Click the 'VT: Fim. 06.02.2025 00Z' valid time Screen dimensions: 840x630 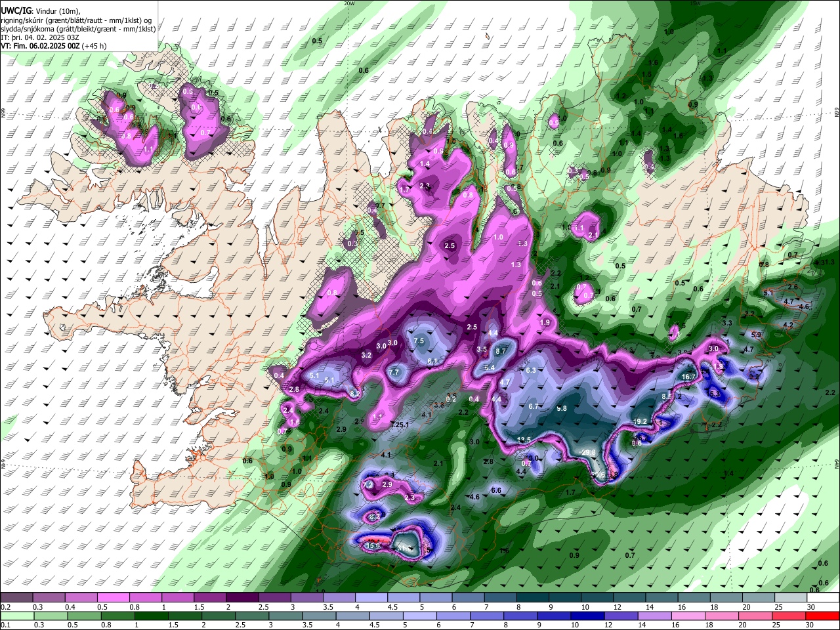[x=41, y=46]
